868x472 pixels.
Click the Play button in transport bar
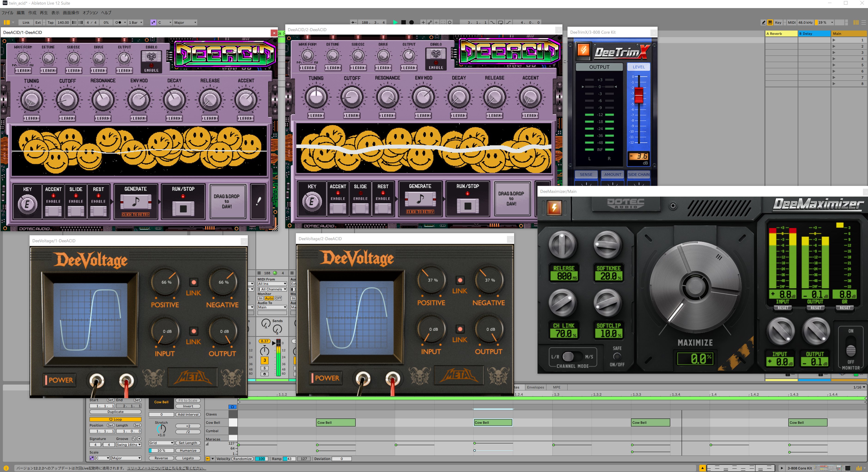coord(395,23)
